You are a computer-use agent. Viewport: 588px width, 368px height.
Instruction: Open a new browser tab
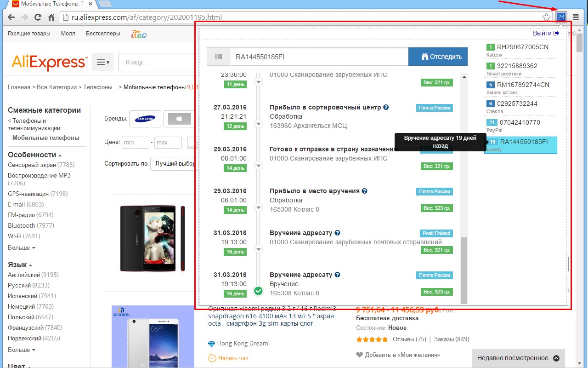[x=105, y=4]
